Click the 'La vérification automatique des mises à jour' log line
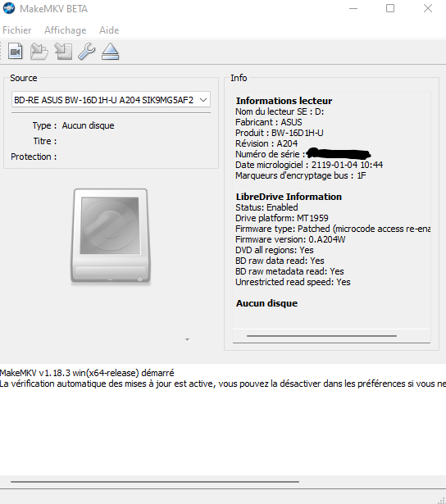446x504 pixels. pos(223,384)
